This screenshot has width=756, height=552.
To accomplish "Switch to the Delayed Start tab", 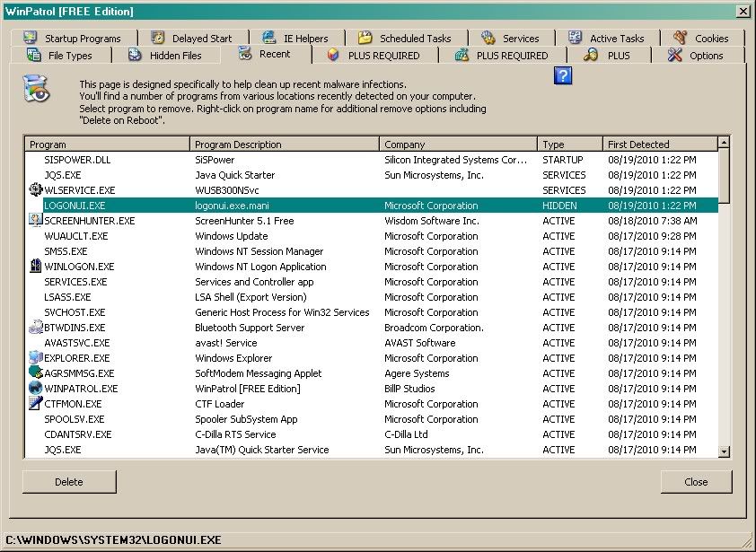I will coord(193,38).
